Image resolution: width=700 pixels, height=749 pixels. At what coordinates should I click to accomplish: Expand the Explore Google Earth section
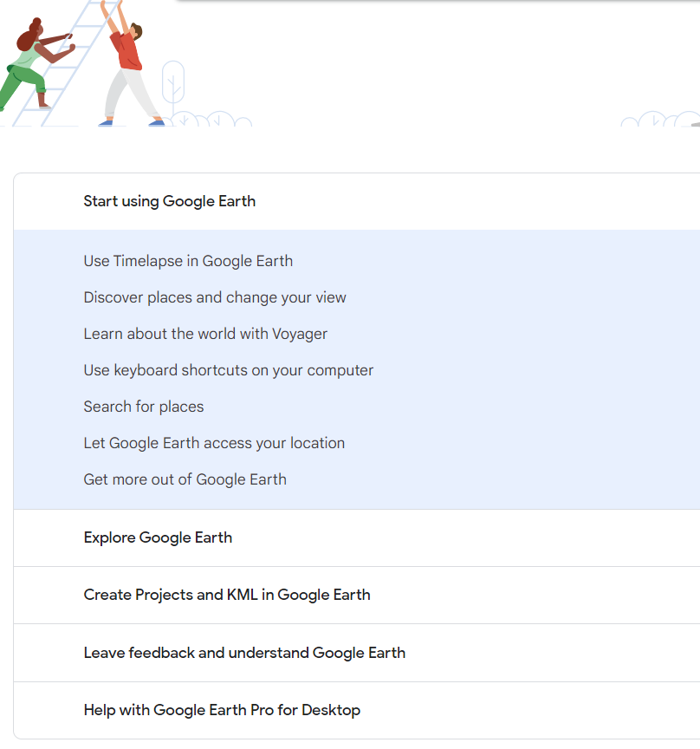357,537
